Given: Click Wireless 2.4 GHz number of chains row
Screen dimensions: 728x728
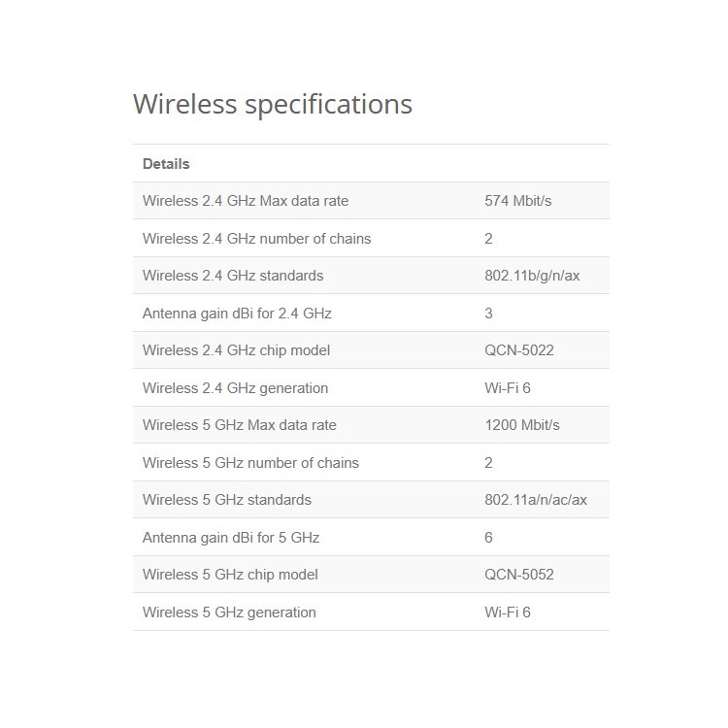Looking at the screenshot, I should [x=371, y=238].
